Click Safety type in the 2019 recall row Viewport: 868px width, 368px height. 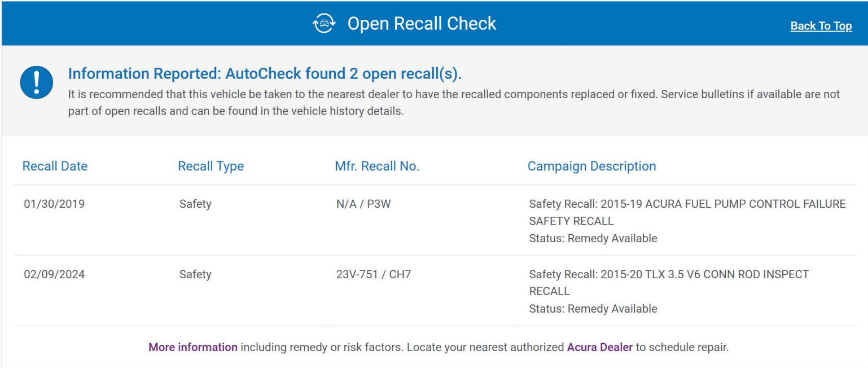pos(195,204)
